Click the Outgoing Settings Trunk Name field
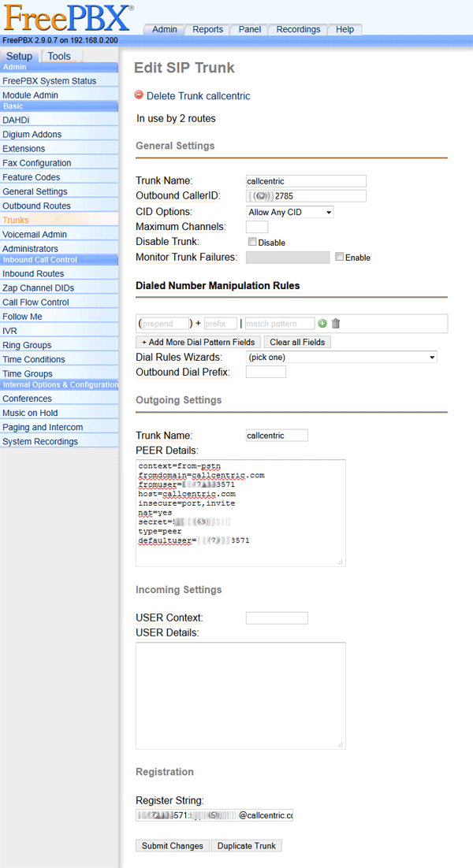473x868 pixels. (277, 436)
